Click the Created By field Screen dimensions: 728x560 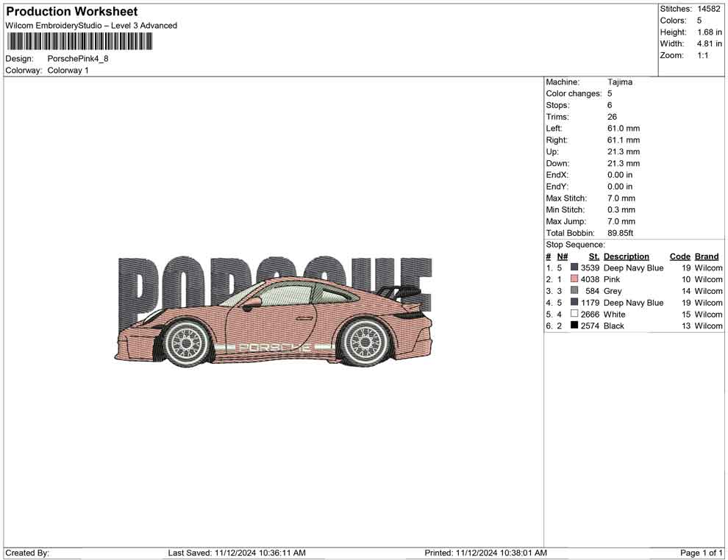28,553
